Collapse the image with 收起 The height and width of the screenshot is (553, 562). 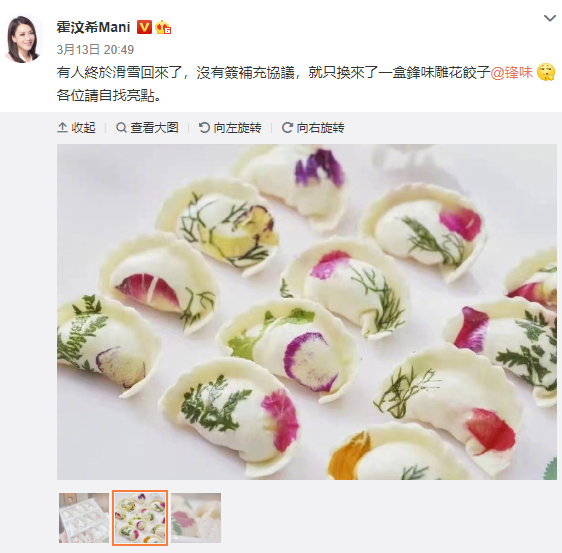76,128
